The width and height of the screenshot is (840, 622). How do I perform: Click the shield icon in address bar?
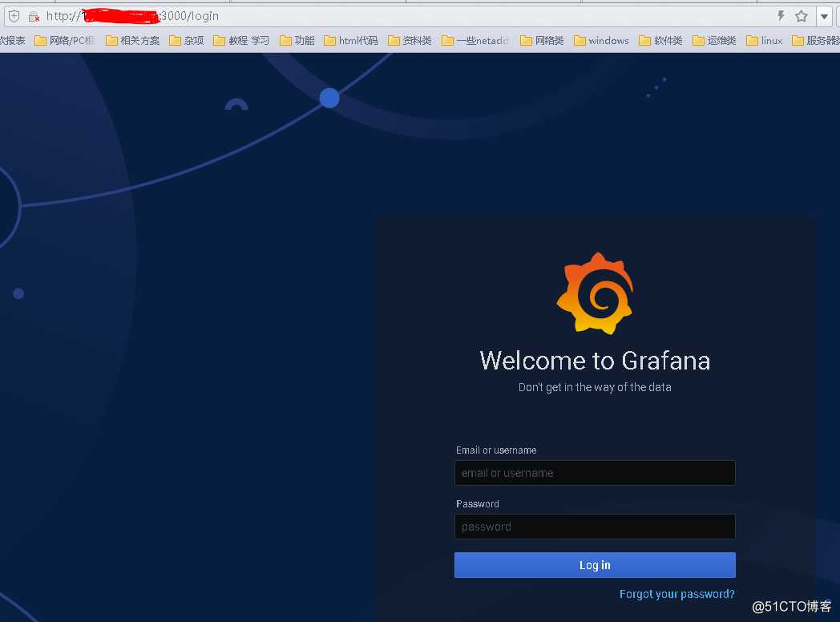coord(14,16)
